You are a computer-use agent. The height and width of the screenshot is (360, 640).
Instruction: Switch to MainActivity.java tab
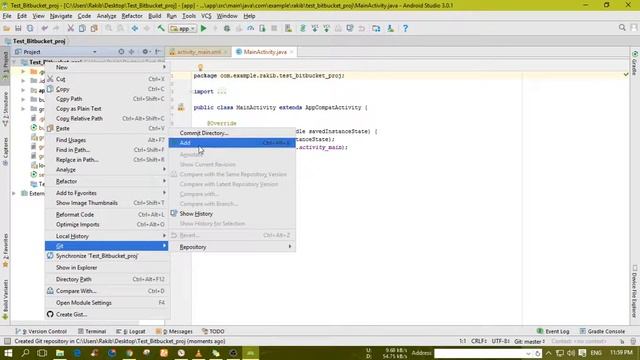(x=265, y=52)
